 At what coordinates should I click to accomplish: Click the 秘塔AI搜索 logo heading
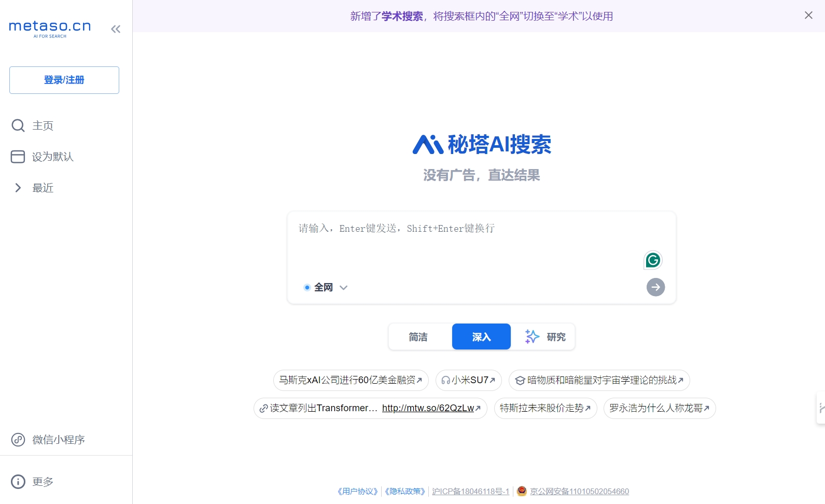pyautogui.click(x=482, y=144)
